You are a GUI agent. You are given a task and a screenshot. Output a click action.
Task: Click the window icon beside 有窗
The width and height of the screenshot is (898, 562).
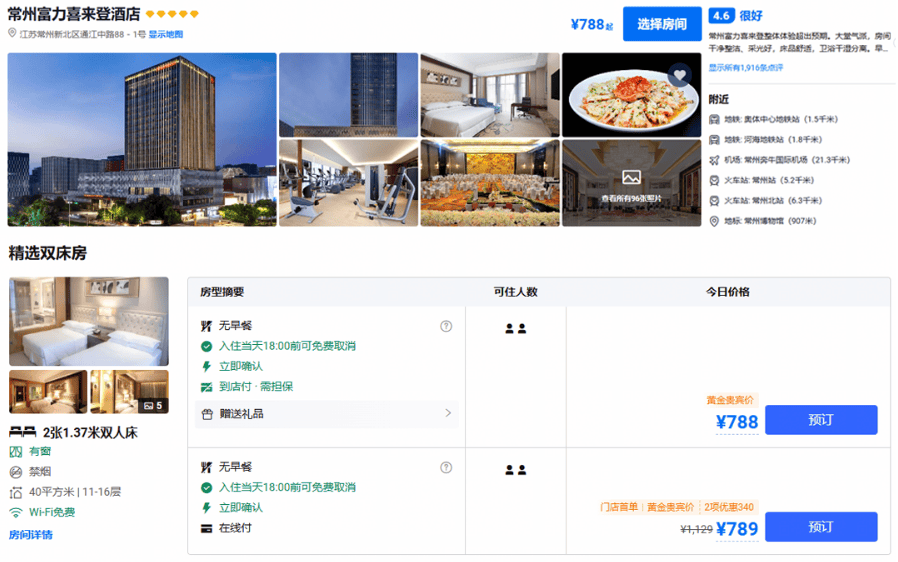click(16, 451)
